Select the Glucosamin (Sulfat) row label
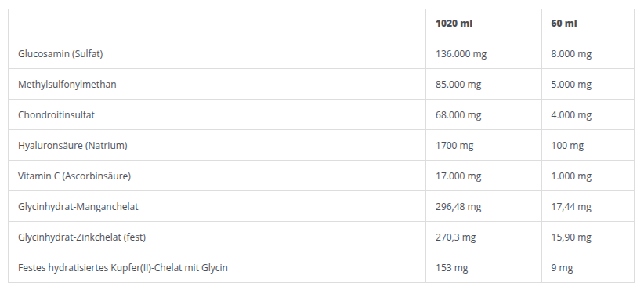 (60, 54)
